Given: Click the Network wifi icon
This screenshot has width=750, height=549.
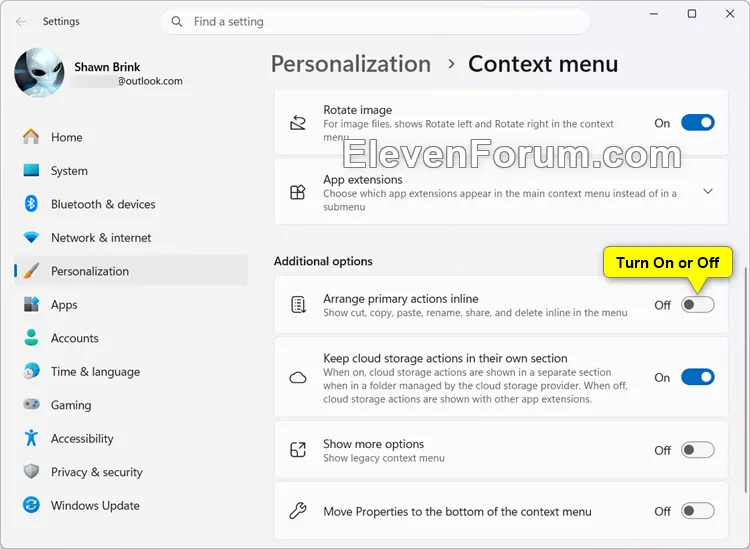Looking at the screenshot, I should pyautogui.click(x=31, y=237).
